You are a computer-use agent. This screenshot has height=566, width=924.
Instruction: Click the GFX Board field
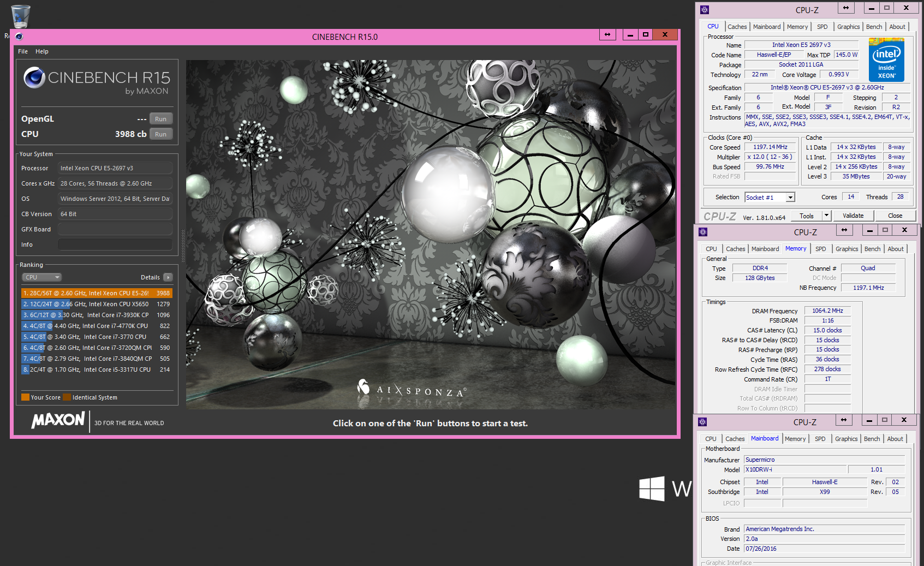(115, 229)
